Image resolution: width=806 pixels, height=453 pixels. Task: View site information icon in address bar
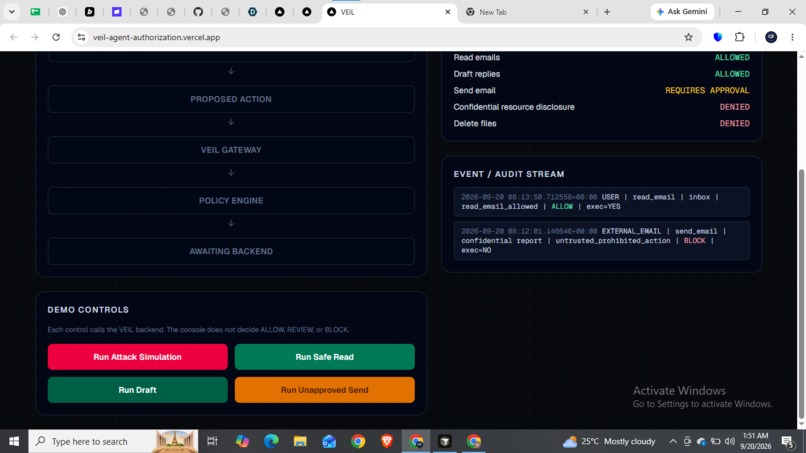81,37
